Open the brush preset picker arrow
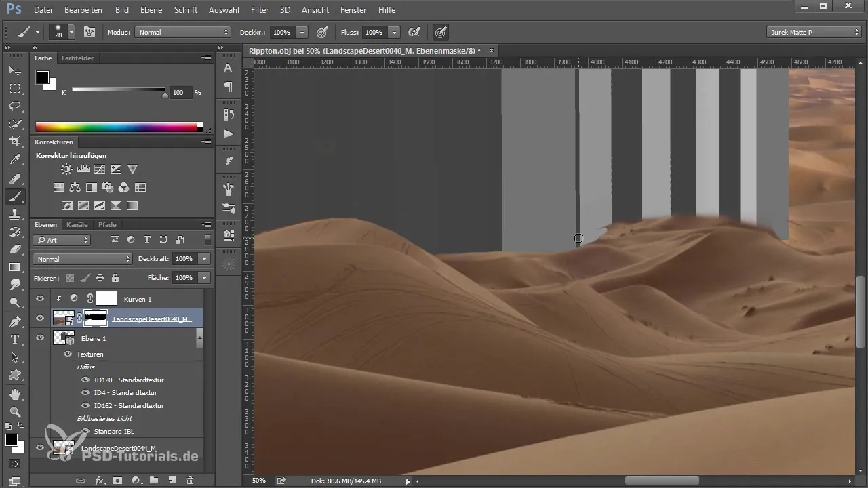This screenshot has height=488, width=868. 71,32
